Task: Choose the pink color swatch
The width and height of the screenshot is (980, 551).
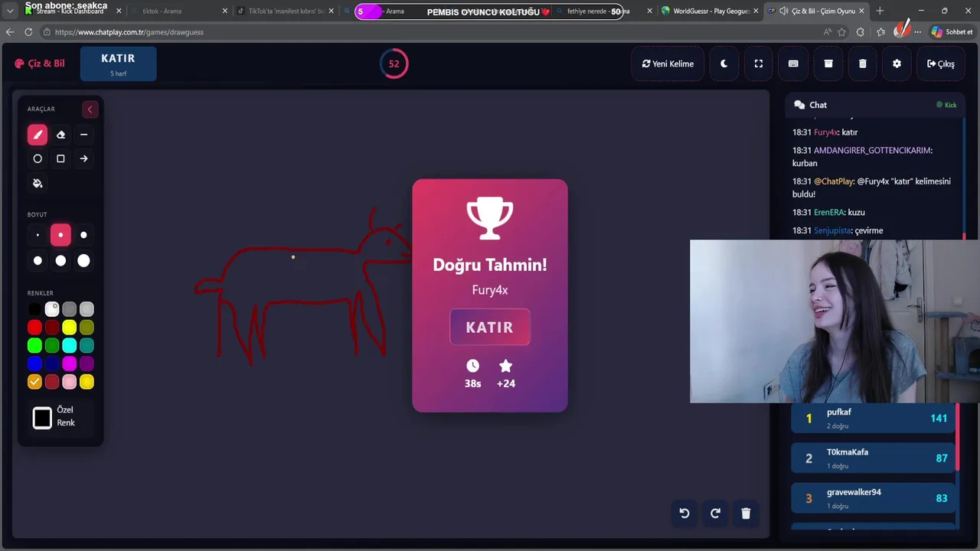Action: [70, 382]
